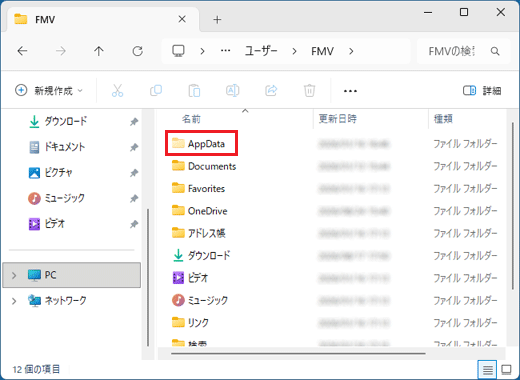Open the toolbar more options ellipsis
Image resolution: width=520 pixels, height=380 pixels.
point(350,91)
